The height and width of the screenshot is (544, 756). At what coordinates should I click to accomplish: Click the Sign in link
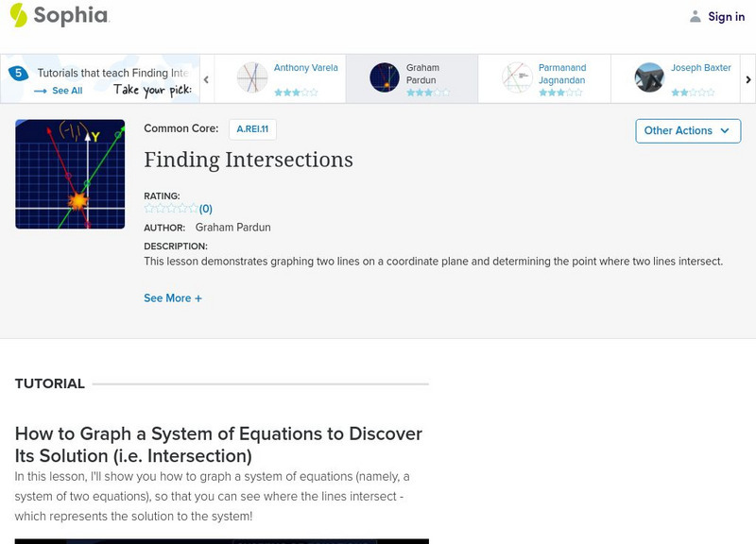point(726,16)
